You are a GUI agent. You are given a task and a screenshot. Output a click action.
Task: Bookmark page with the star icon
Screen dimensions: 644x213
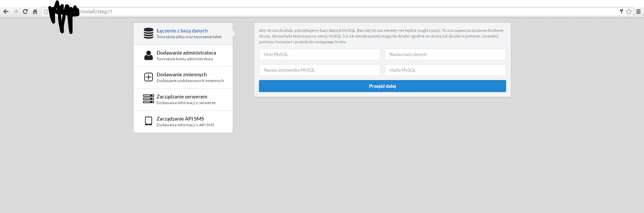tap(629, 12)
